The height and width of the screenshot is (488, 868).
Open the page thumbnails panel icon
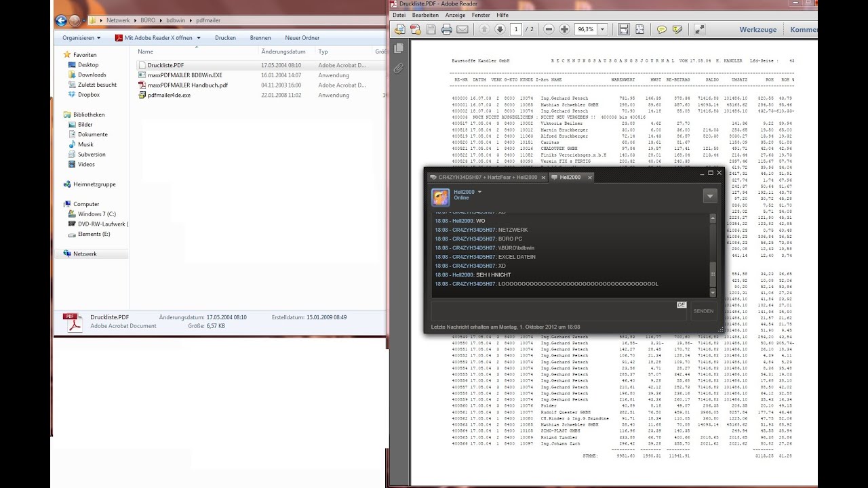pos(399,48)
